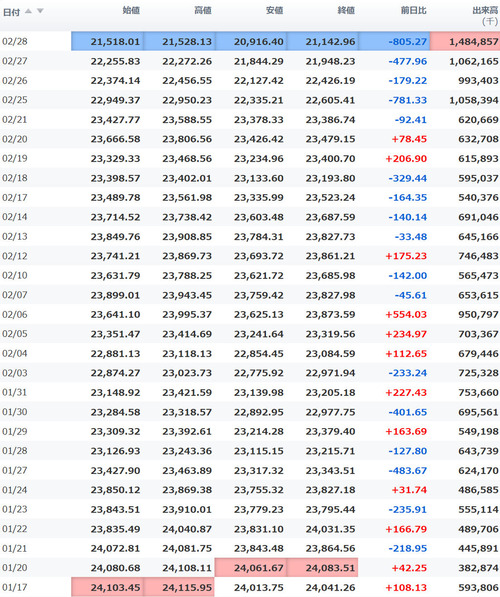
Task: Select change value +554.03
Action: [406, 314]
